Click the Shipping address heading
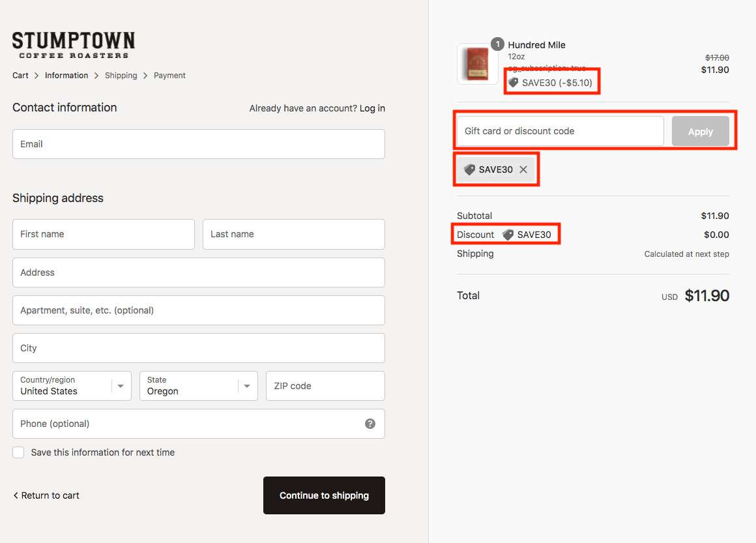The height and width of the screenshot is (543, 756). [58, 198]
